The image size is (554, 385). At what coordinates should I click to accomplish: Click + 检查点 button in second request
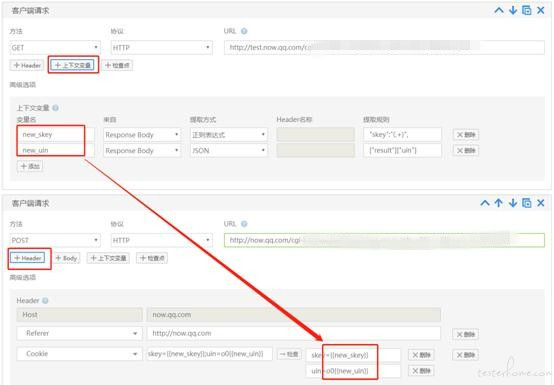coord(152,258)
